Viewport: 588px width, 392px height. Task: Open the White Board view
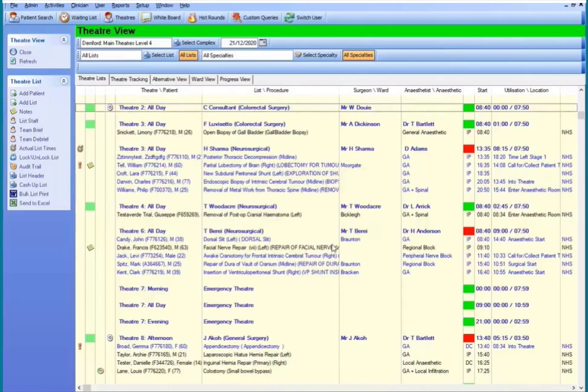click(x=161, y=17)
